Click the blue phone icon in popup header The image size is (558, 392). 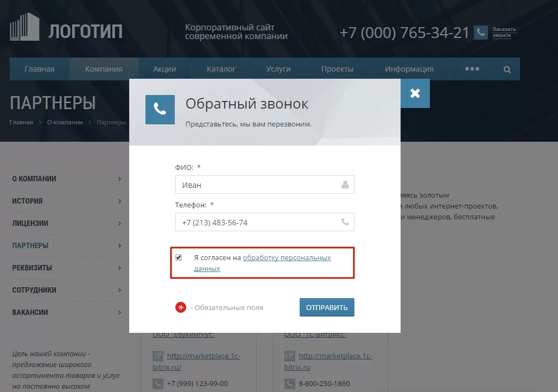[x=160, y=110]
